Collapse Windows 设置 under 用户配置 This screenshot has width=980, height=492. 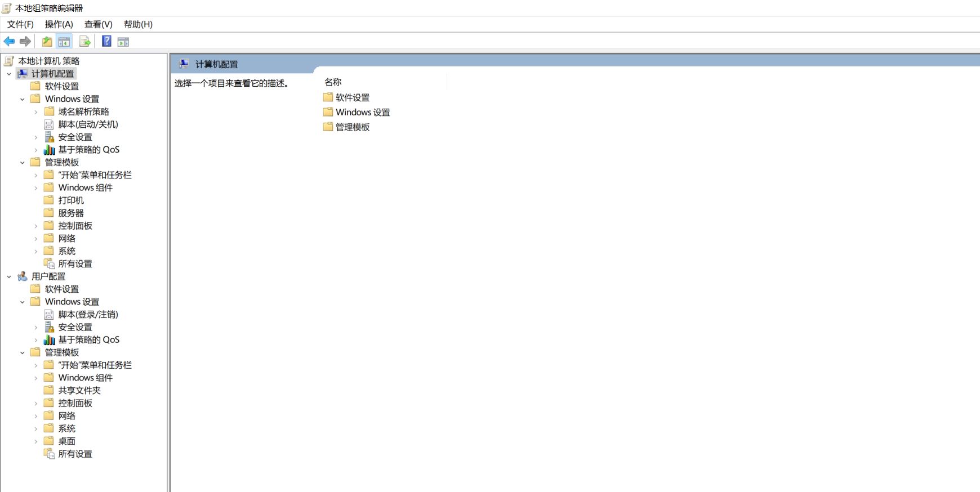tap(23, 302)
